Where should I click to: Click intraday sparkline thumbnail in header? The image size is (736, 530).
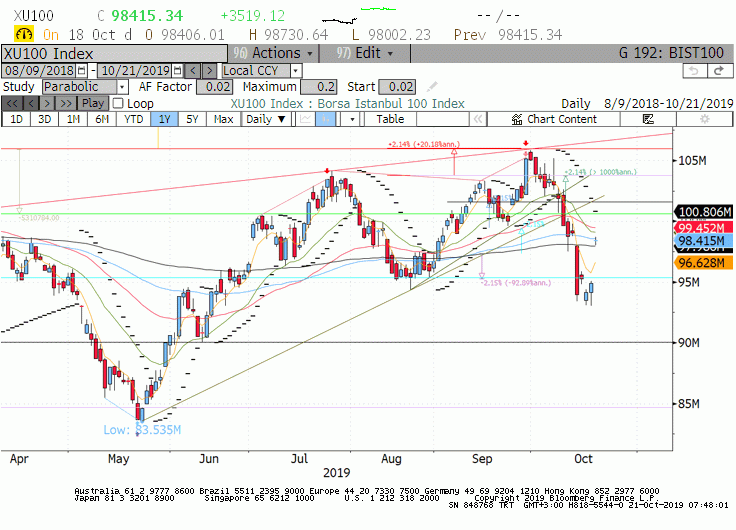click(x=359, y=15)
